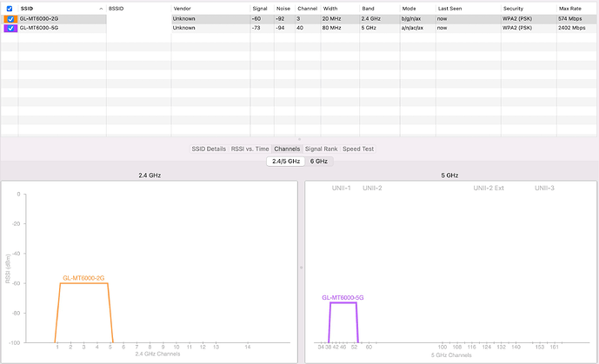Sort by the Max Rate column header

[570, 9]
